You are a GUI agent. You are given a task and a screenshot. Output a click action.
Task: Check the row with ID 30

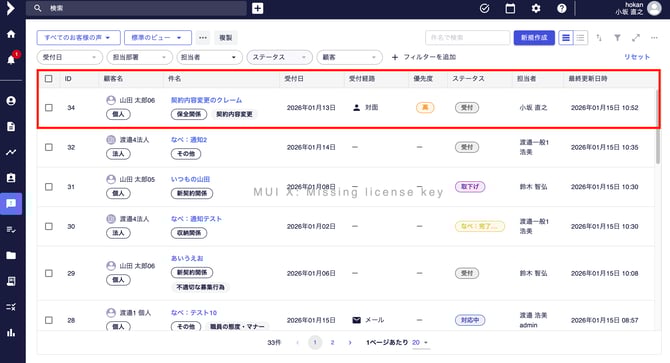tap(49, 226)
